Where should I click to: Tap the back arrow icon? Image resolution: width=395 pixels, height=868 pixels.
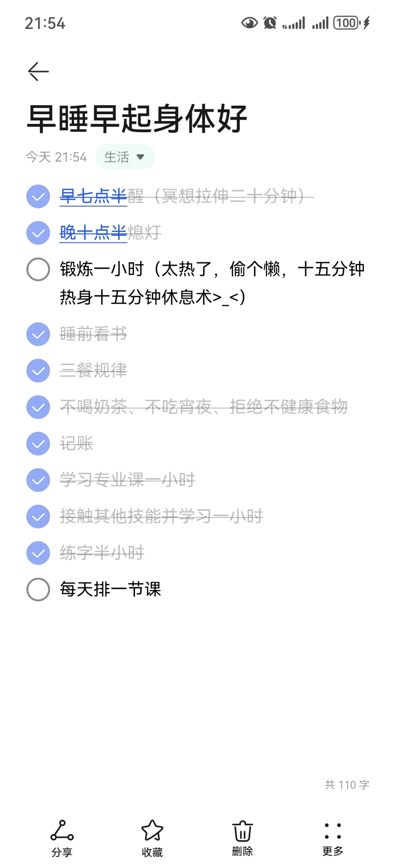point(38,71)
